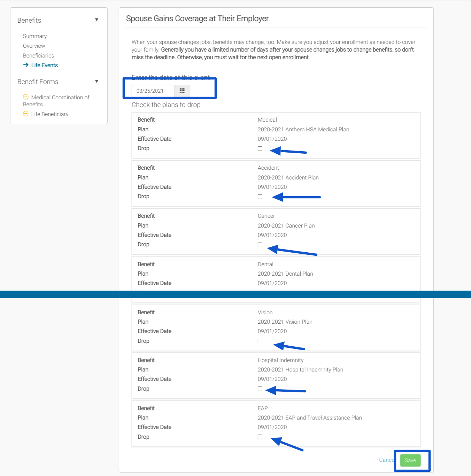Click the Medical benefit's 09/01/2020 effective date
The image size is (471, 476).
[272, 139]
